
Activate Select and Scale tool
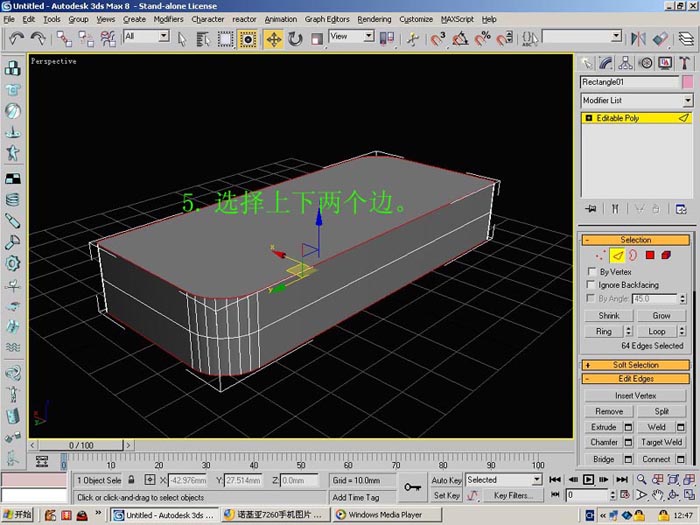[x=317, y=39]
